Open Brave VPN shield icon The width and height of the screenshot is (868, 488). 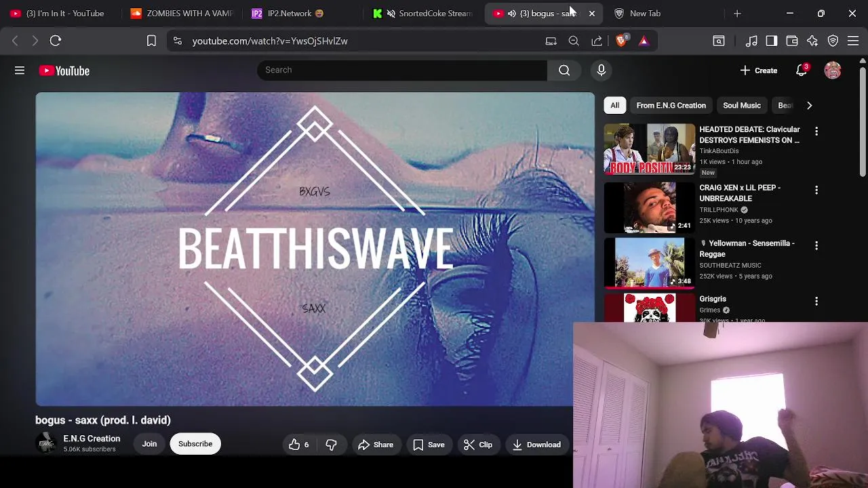833,41
